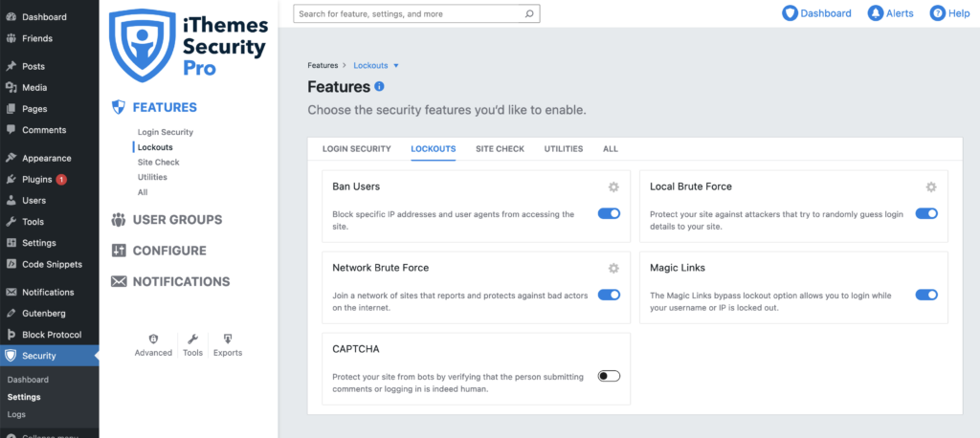Click the search magnifier icon
The width and height of the screenshot is (980, 438).
(528, 13)
